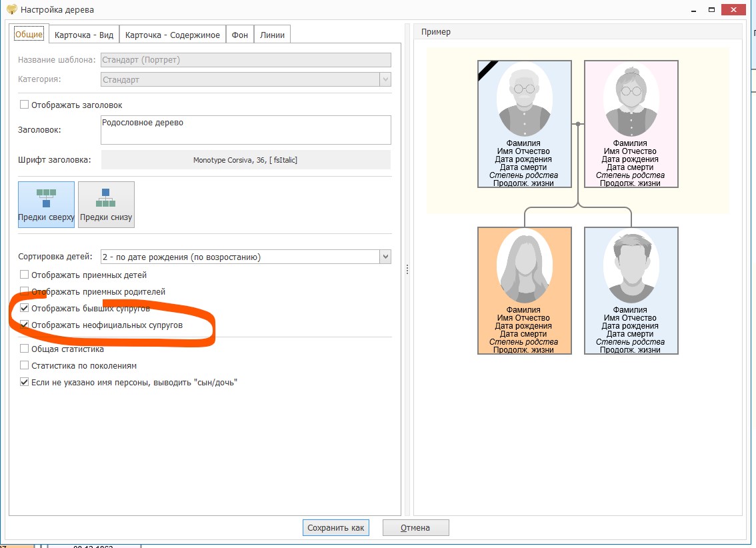
Task: Click the app heart icon in title bar
Action: pos(11,10)
